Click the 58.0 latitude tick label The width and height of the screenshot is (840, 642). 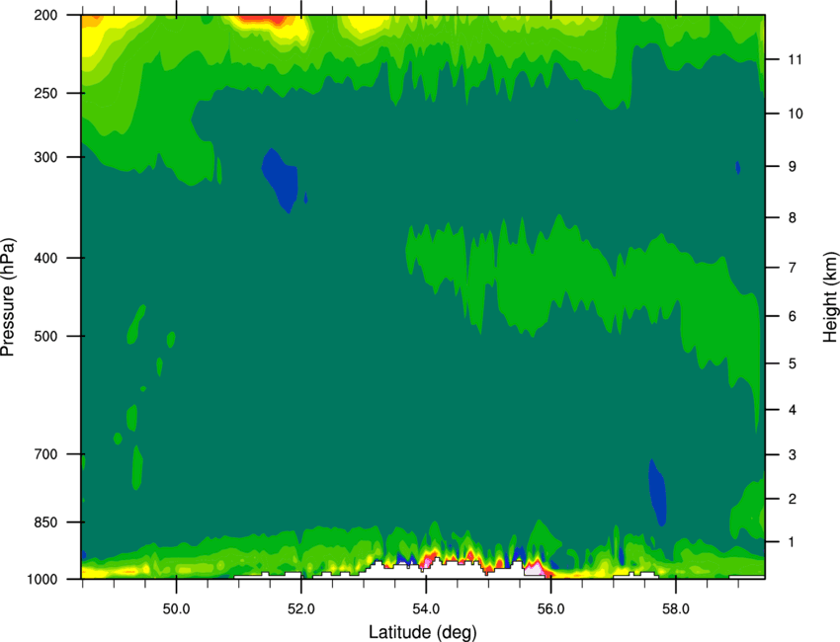tap(676, 609)
